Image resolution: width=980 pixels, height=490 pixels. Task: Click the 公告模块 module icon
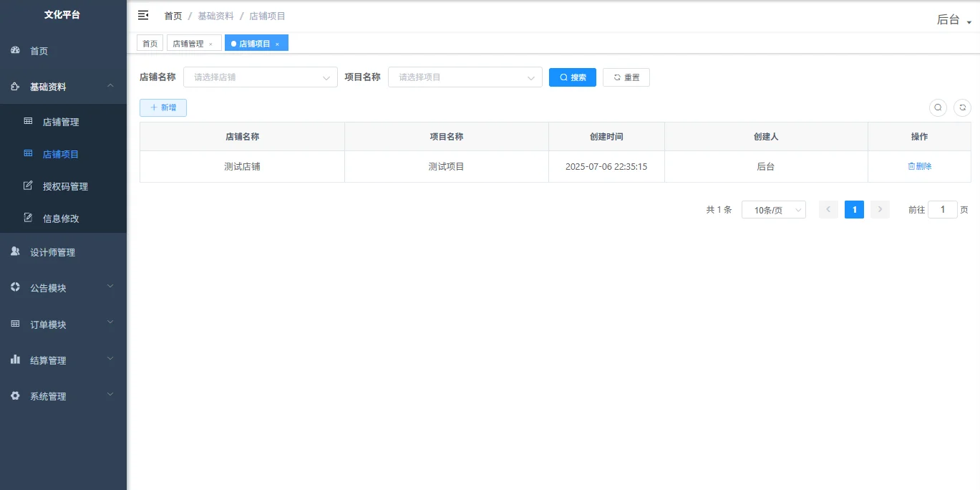click(x=15, y=287)
